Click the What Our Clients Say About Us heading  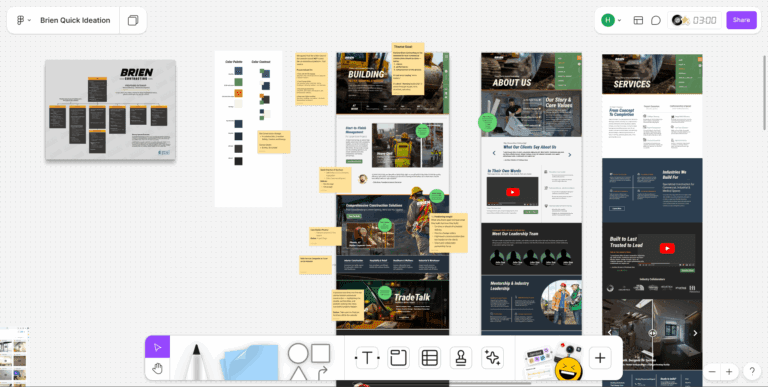pyautogui.click(x=529, y=147)
